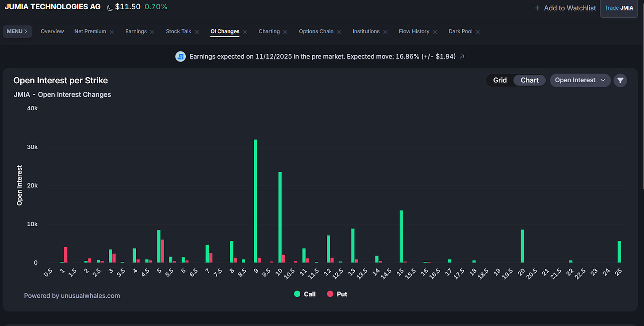Click the plus icon beside Add to Watchlist
This screenshot has width=644, height=326.
(537, 8)
